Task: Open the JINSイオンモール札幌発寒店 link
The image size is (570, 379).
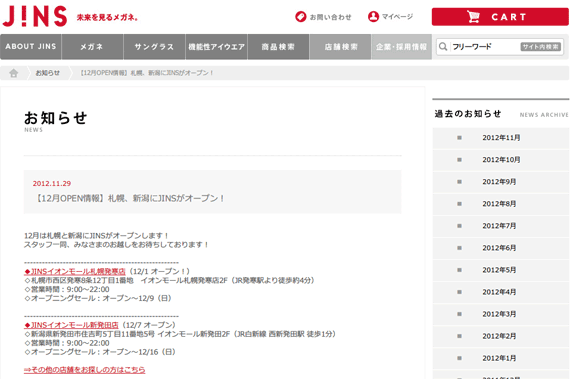Action: [75, 271]
